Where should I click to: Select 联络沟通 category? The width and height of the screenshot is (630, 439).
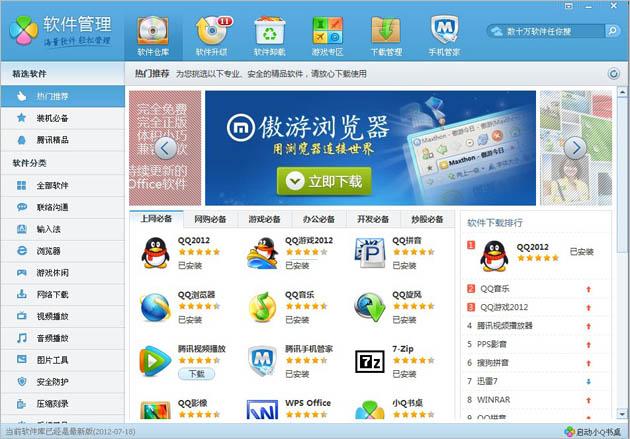(63, 207)
